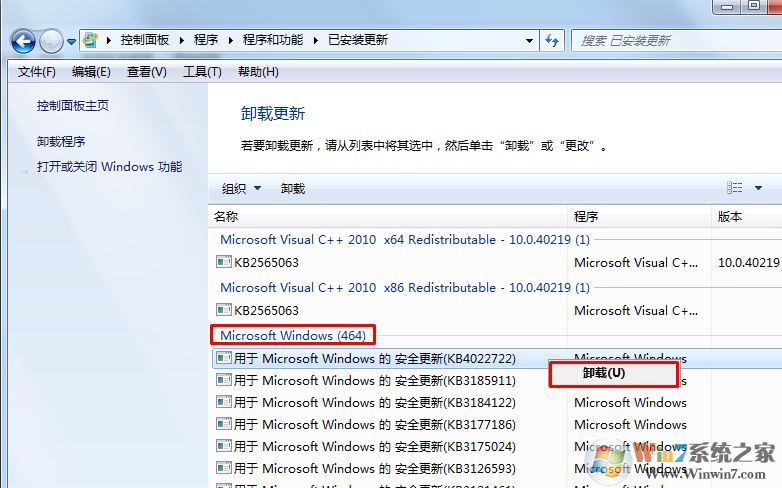Image resolution: width=782 pixels, height=488 pixels.
Task: Collapse the Visual C++ 2010 x86 Redistributable group
Action: click(x=405, y=287)
